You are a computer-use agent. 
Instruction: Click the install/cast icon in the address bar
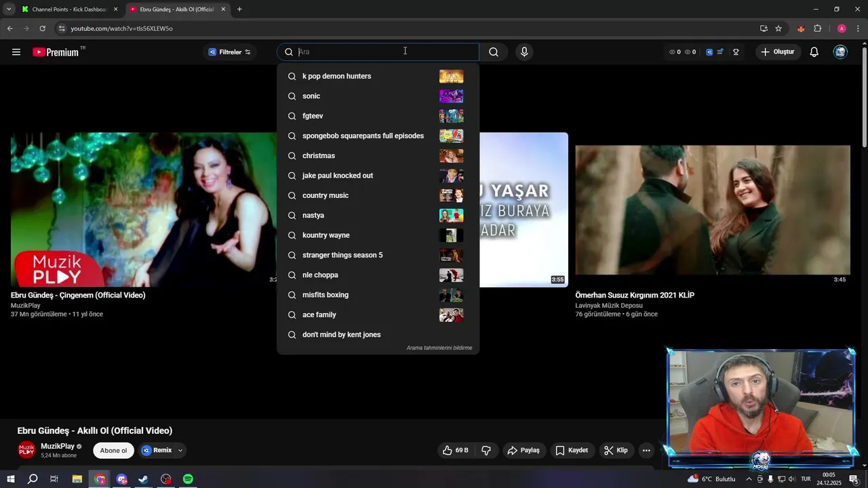pos(764,28)
